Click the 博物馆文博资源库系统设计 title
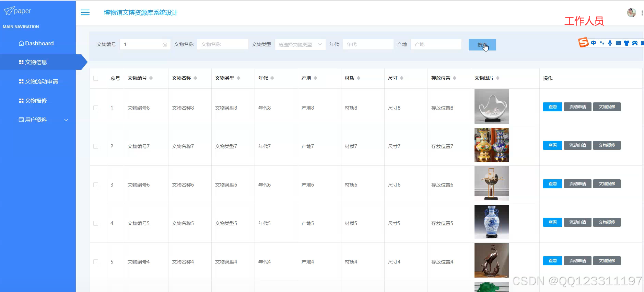The width and height of the screenshot is (644, 292). [141, 13]
